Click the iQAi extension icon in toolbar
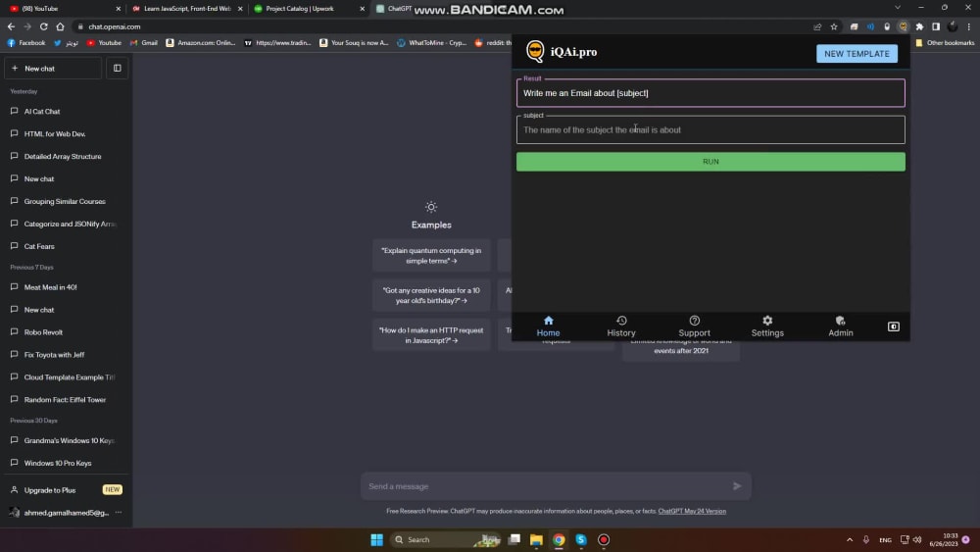 click(904, 26)
